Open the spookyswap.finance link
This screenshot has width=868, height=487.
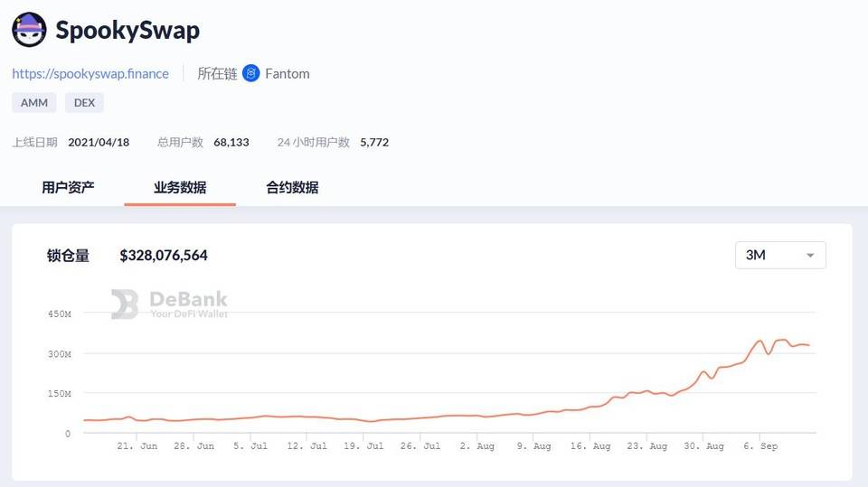pos(90,73)
